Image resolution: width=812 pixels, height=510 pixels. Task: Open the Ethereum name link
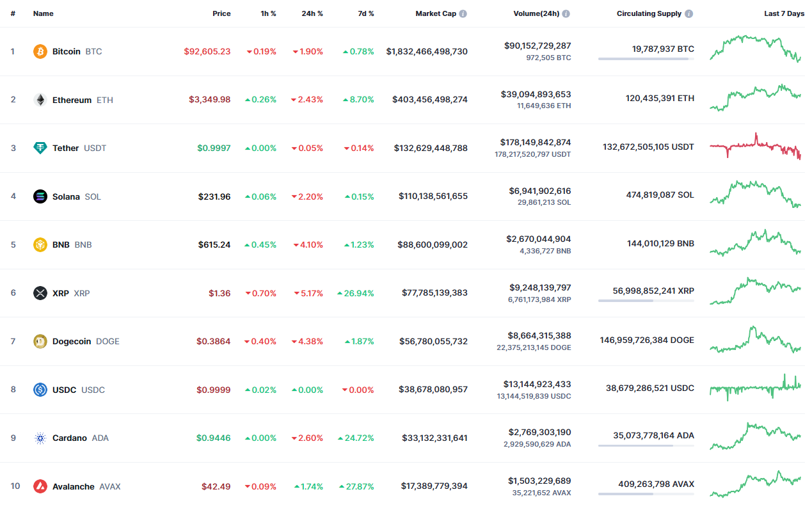[x=72, y=100]
